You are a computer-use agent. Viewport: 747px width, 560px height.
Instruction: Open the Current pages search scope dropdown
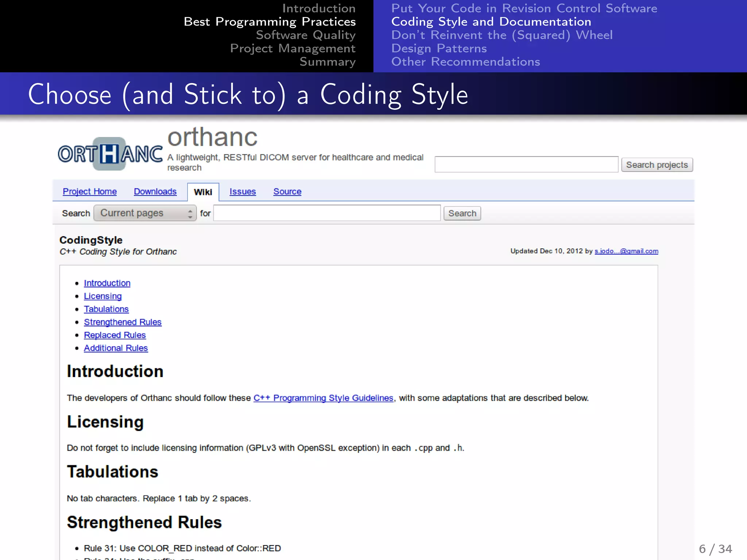(x=145, y=213)
